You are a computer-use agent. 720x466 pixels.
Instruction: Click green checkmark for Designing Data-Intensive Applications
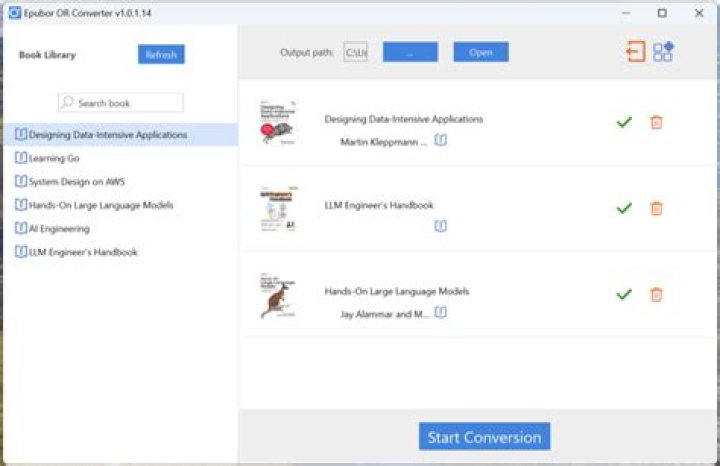tap(624, 122)
